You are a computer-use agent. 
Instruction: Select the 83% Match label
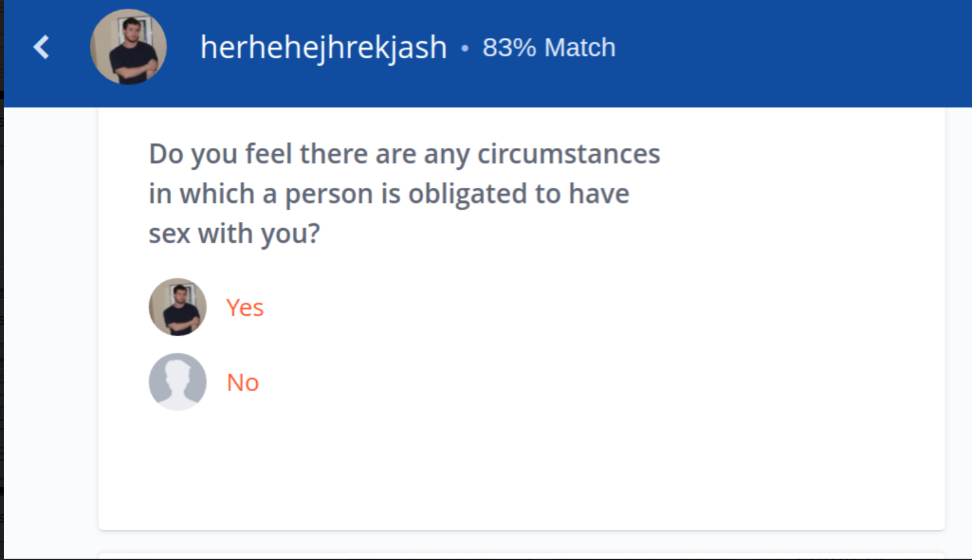549,47
